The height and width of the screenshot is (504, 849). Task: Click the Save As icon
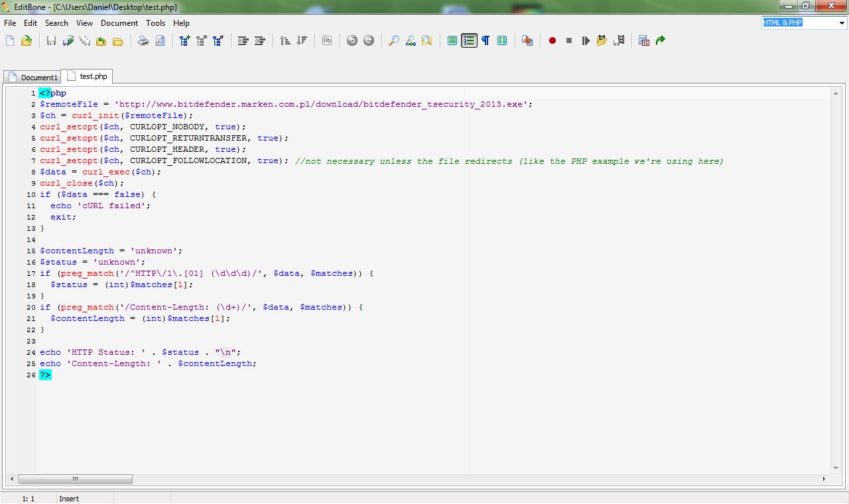68,40
